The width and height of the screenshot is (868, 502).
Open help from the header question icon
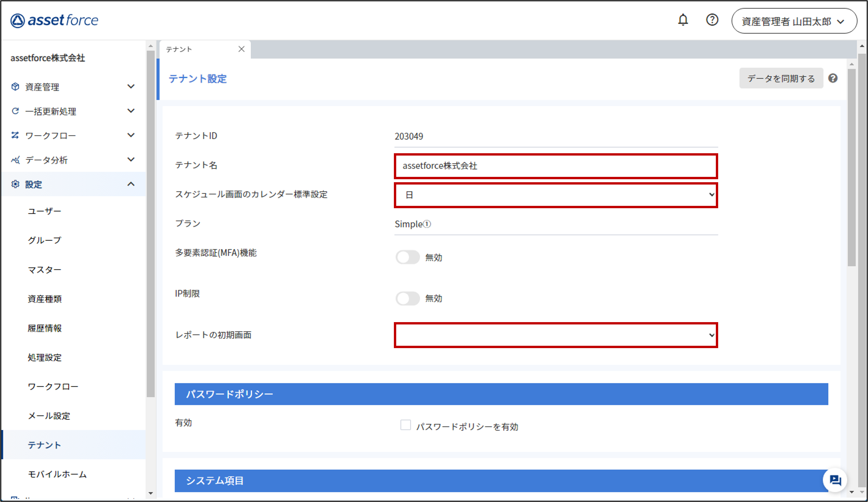coord(712,20)
